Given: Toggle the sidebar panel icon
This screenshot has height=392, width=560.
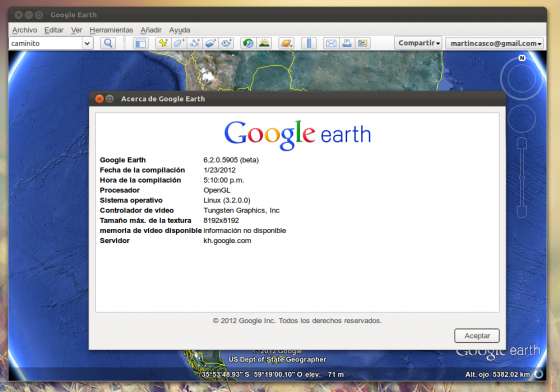Looking at the screenshot, I should coord(140,43).
